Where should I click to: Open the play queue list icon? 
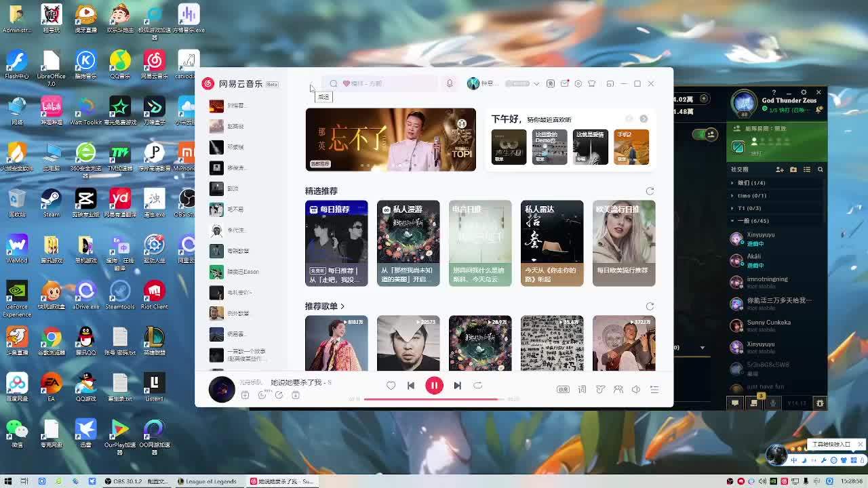pos(654,390)
